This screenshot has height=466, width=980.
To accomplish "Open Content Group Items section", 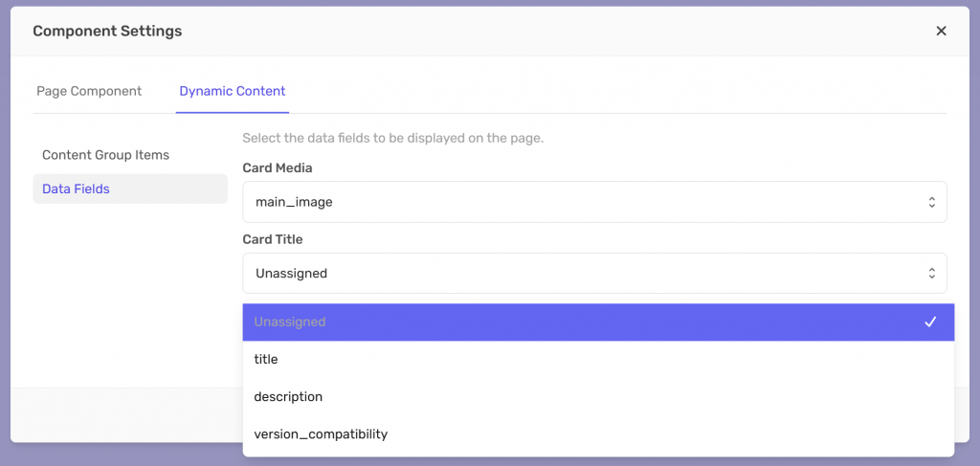I will [105, 155].
